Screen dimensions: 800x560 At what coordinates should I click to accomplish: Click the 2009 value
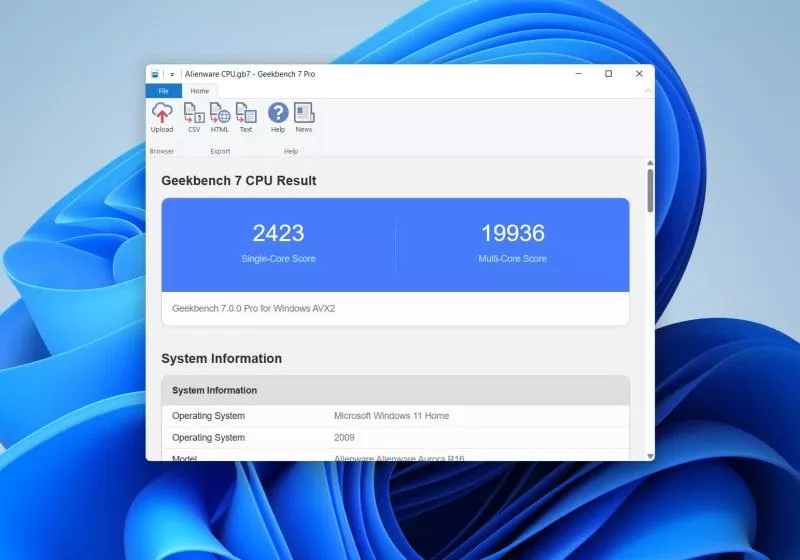point(344,438)
